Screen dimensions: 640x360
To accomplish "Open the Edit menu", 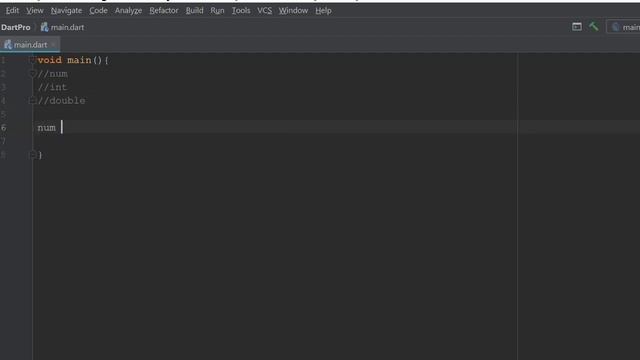I will 12,11.
